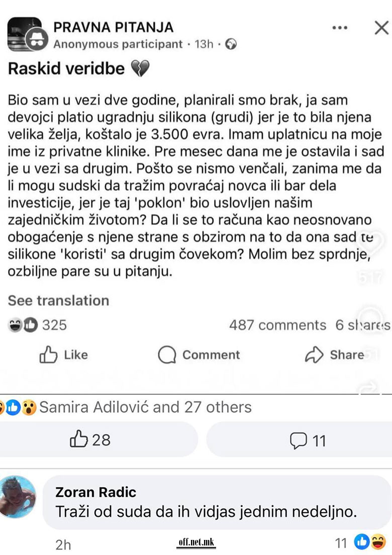Tap the 28 likes thumbs-up pill

pos(90,440)
